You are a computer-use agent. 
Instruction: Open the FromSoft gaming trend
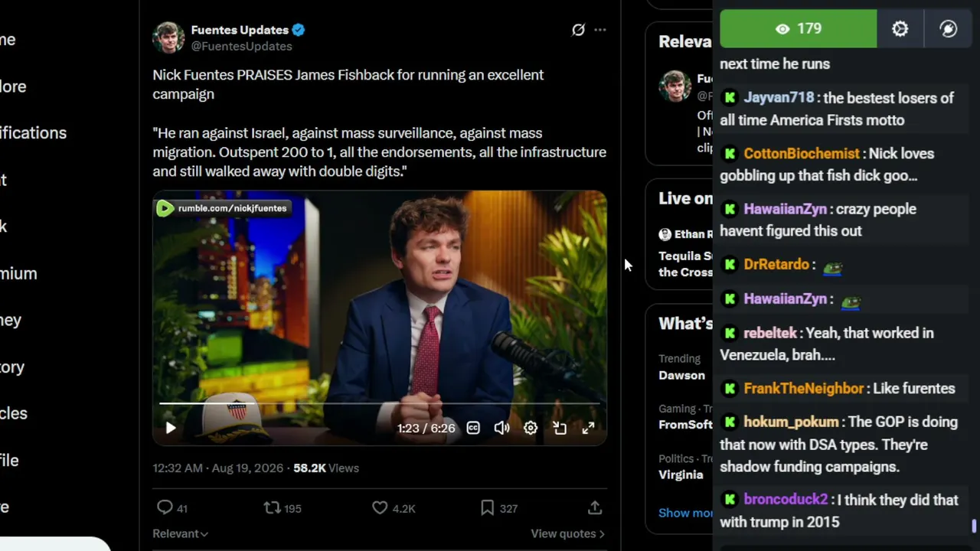click(x=685, y=425)
